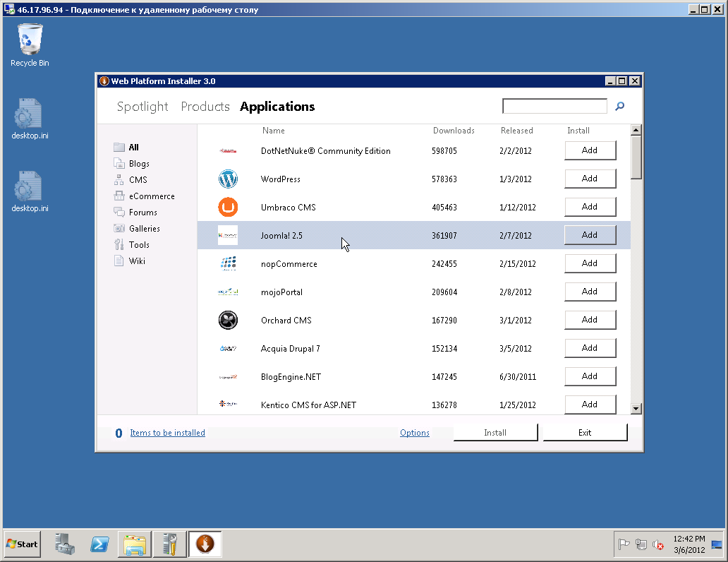The image size is (728, 562).
Task: Click the Install button
Action: (495, 432)
